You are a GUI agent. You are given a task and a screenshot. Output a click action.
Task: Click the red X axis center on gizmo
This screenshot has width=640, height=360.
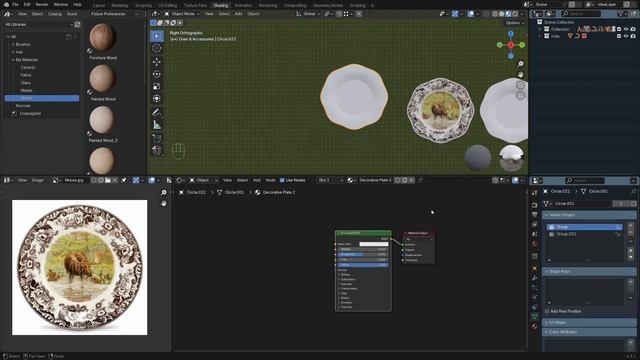point(511,45)
